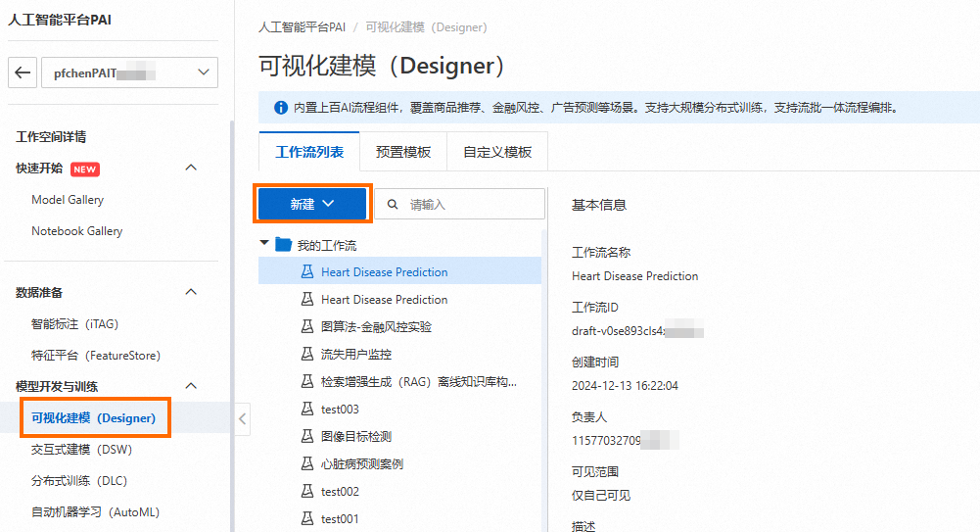Open 交互式建模 (DSW)
Viewport: 980px width, 532px height.
(x=81, y=449)
